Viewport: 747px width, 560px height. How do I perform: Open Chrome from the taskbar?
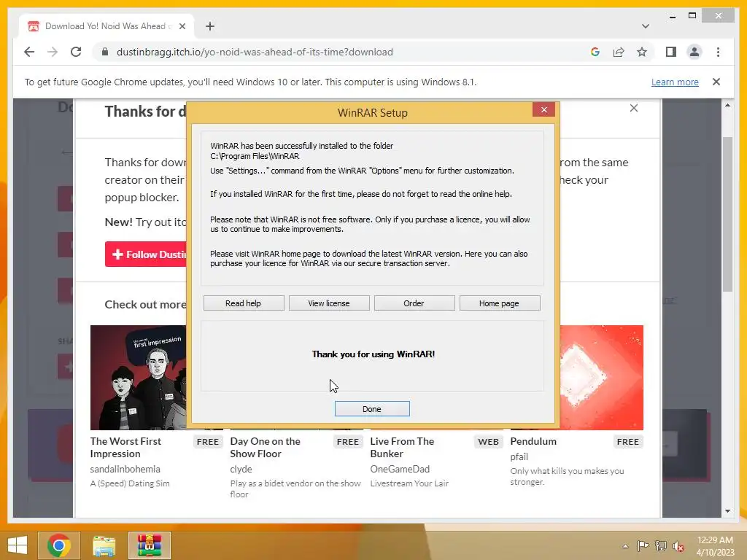[58, 545]
